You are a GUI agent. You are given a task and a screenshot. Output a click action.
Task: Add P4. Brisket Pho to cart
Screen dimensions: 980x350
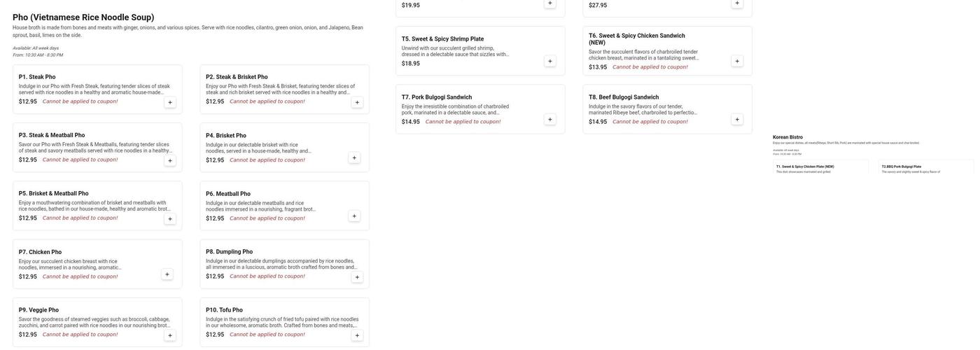[354, 158]
